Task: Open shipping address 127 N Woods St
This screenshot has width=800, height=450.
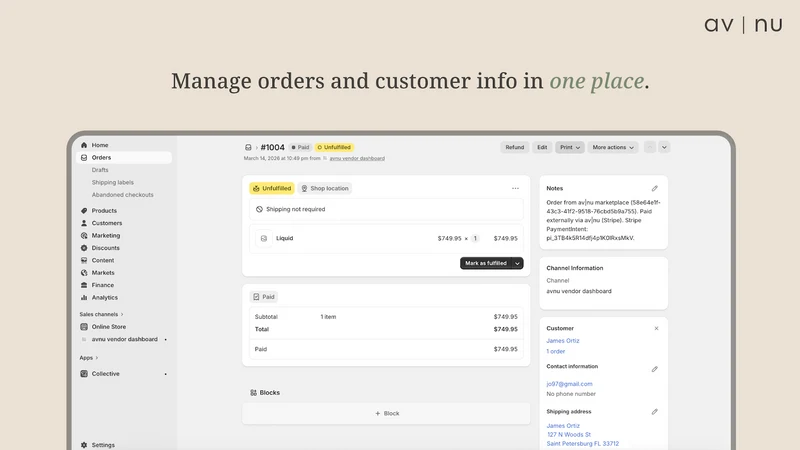Action: pos(569,435)
